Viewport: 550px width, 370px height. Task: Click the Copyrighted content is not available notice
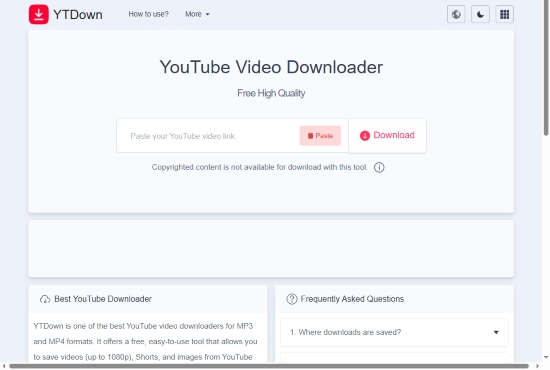pos(260,167)
